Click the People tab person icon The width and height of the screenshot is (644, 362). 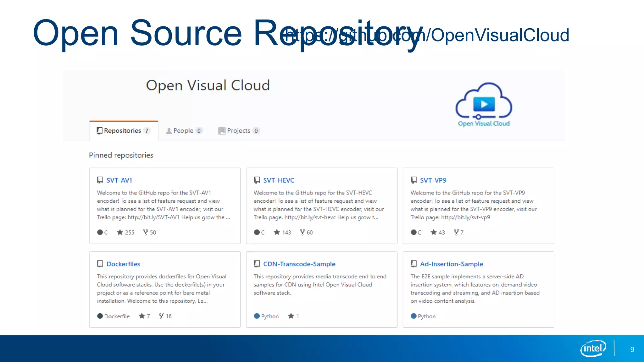(x=169, y=131)
